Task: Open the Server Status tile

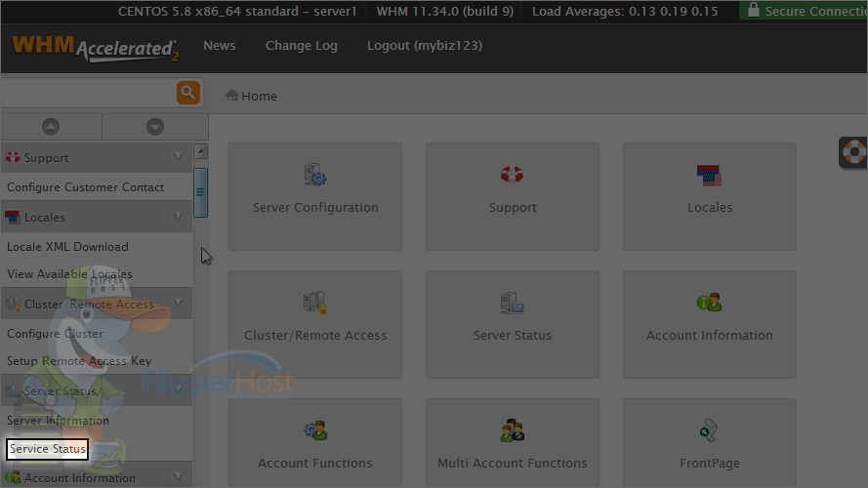Action: 513,324
